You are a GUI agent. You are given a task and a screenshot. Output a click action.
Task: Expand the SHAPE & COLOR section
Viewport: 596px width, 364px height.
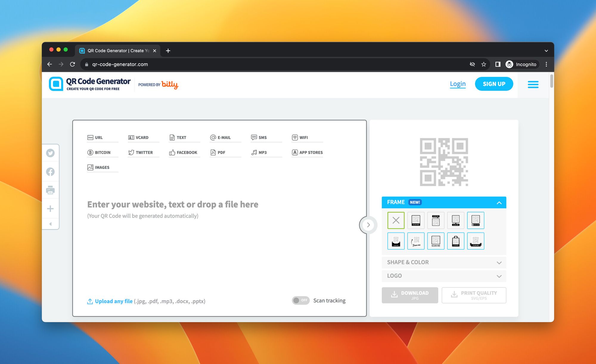(444, 262)
